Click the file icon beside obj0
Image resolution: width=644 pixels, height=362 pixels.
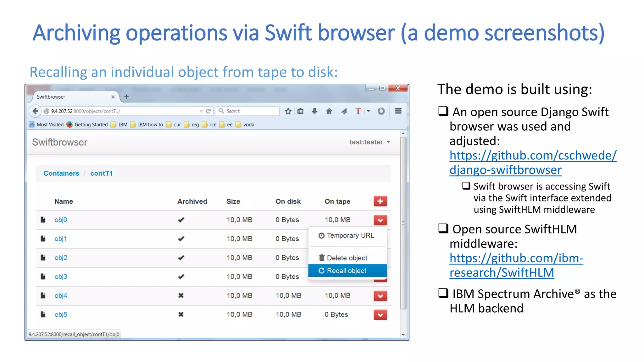click(x=43, y=220)
